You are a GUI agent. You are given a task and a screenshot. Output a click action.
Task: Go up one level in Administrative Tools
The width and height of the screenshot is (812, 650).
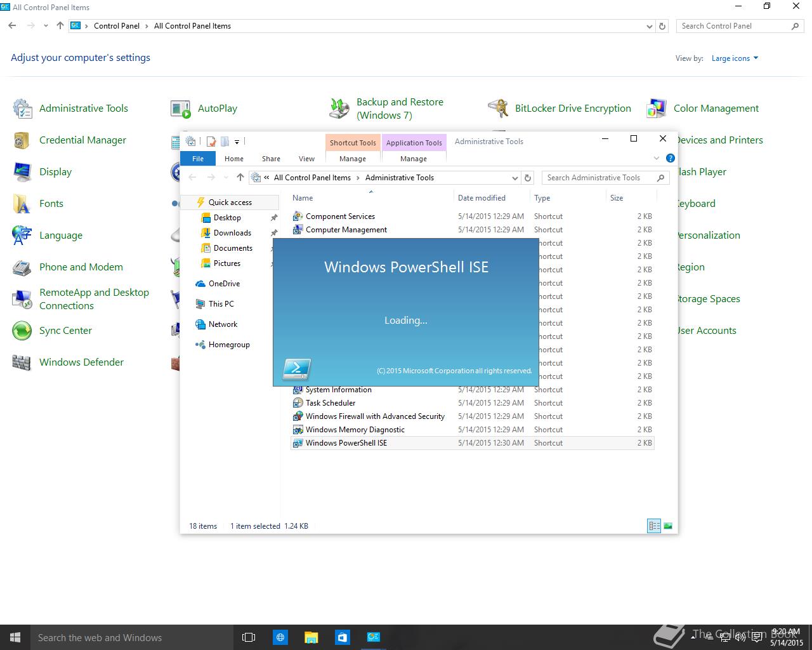coord(240,178)
